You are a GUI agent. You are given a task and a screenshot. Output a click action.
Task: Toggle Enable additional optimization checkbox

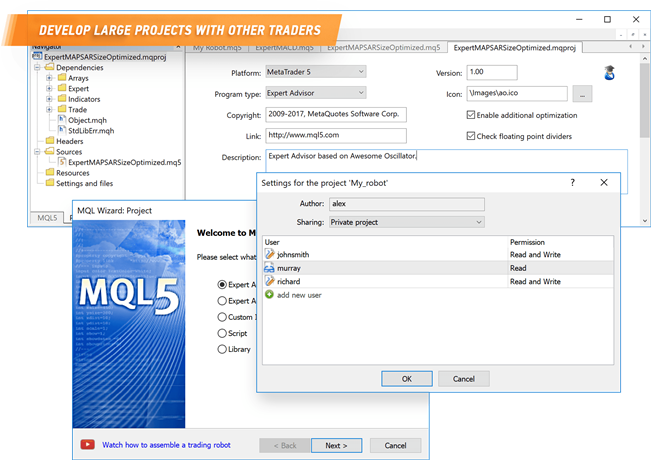(x=471, y=115)
